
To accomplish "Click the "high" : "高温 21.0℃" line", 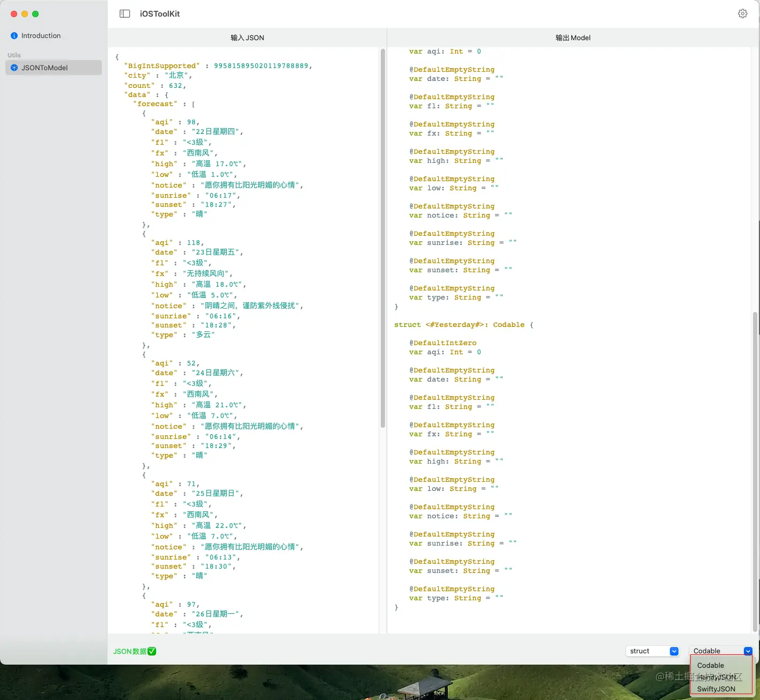I will (198, 405).
